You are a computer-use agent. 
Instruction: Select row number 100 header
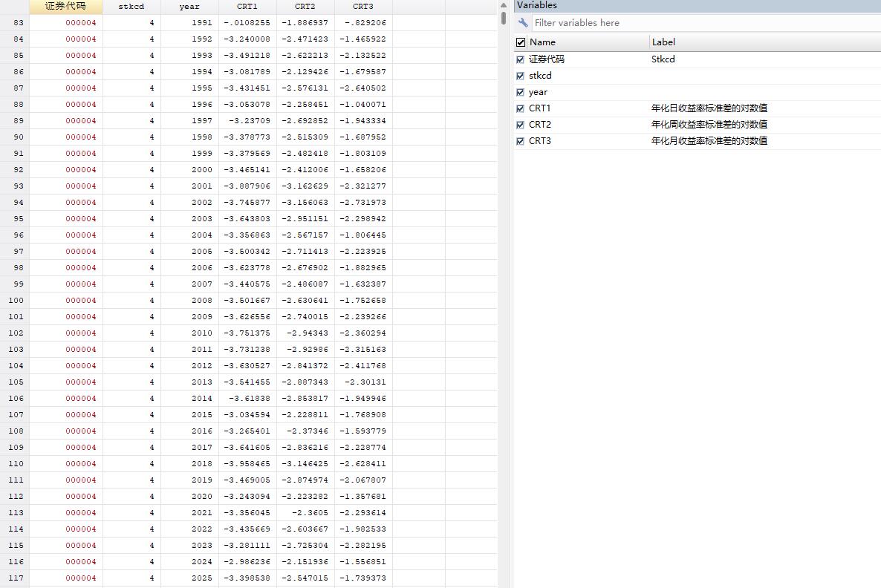(15, 301)
